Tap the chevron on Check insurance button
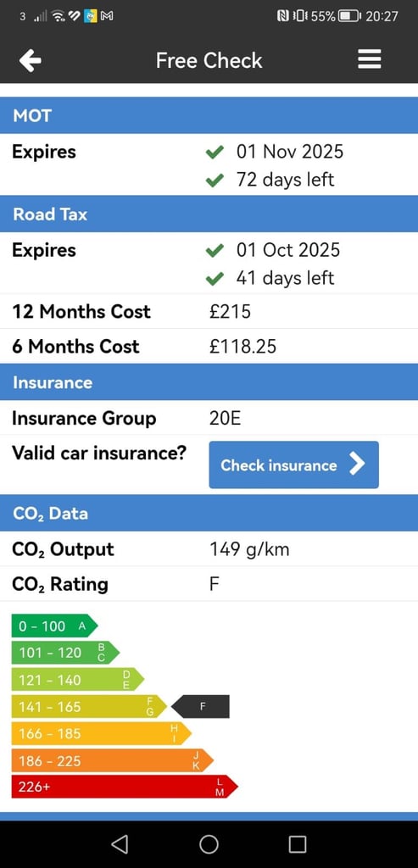Screen dimensions: 418x868 click(358, 465)
